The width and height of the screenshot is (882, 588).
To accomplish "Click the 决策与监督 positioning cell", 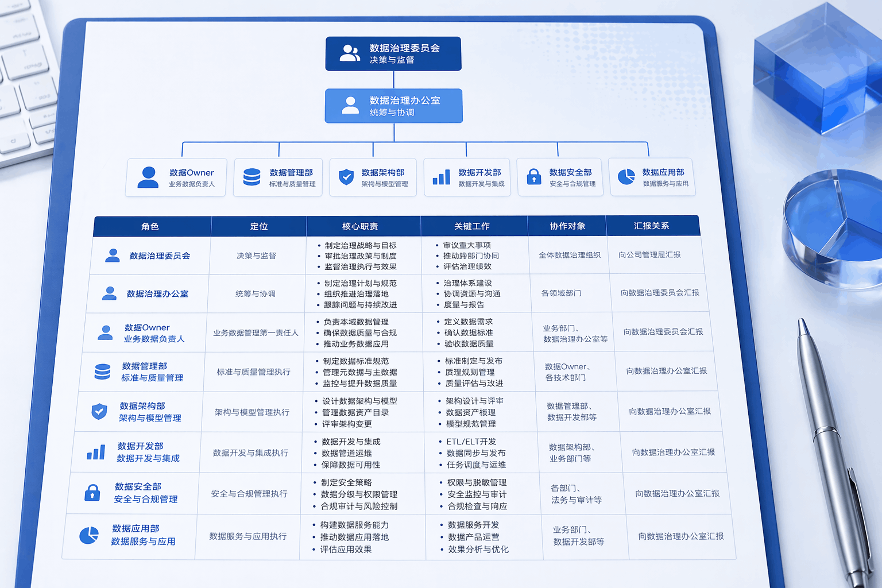I will pyautogui.click(x=258, y=255).
